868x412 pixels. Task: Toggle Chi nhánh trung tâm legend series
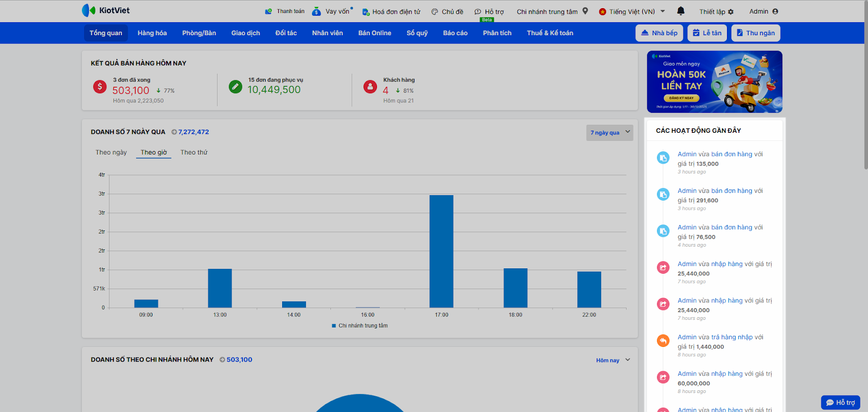360,326
